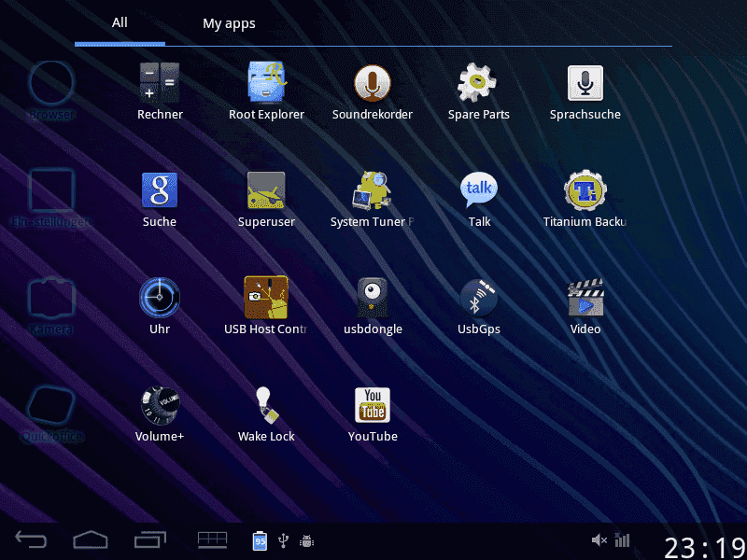
Task: Tap the USB connection status icon
Action: (284, 540)
